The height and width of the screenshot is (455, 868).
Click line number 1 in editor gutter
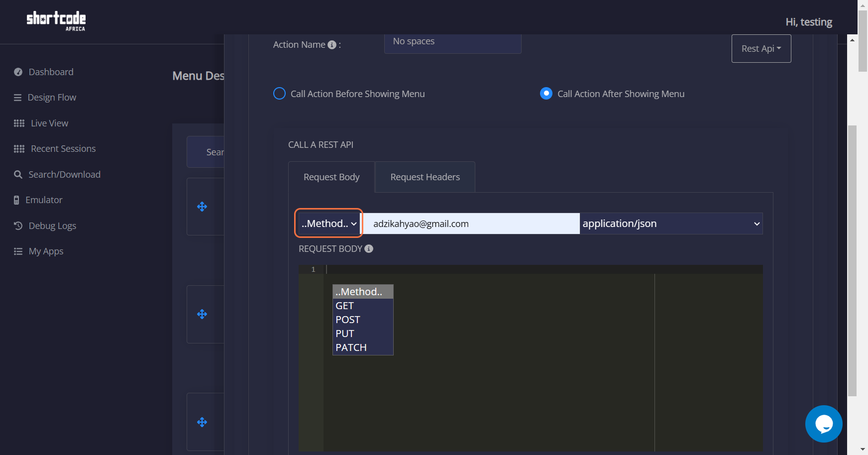(313, 269)
